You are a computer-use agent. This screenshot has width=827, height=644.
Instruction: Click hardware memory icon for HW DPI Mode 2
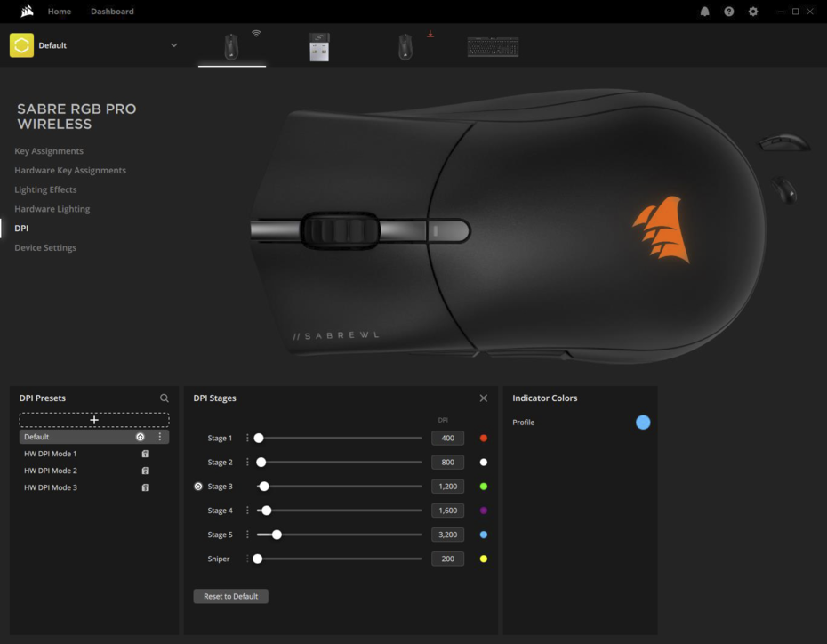(x=145, y=471)
